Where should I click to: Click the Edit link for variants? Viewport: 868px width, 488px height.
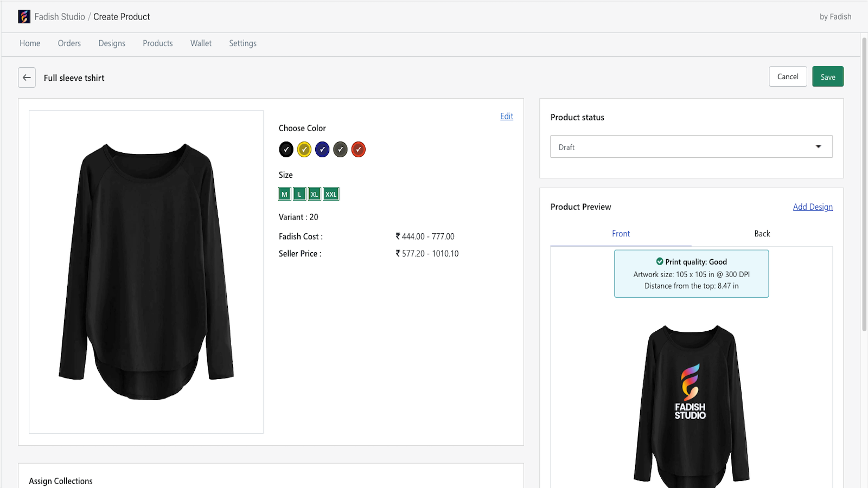coord(506,116)
